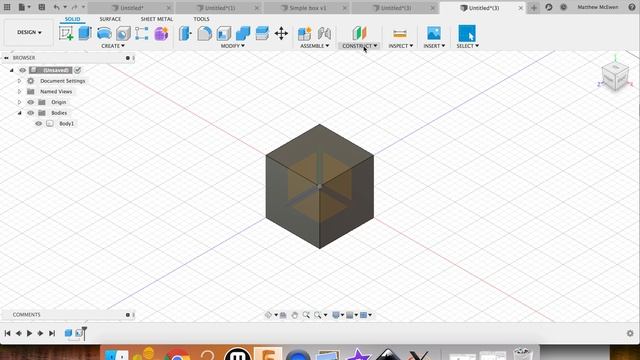The image size is (640, 360).
Task: Click the Redo arrow
Action: [74, 7]
